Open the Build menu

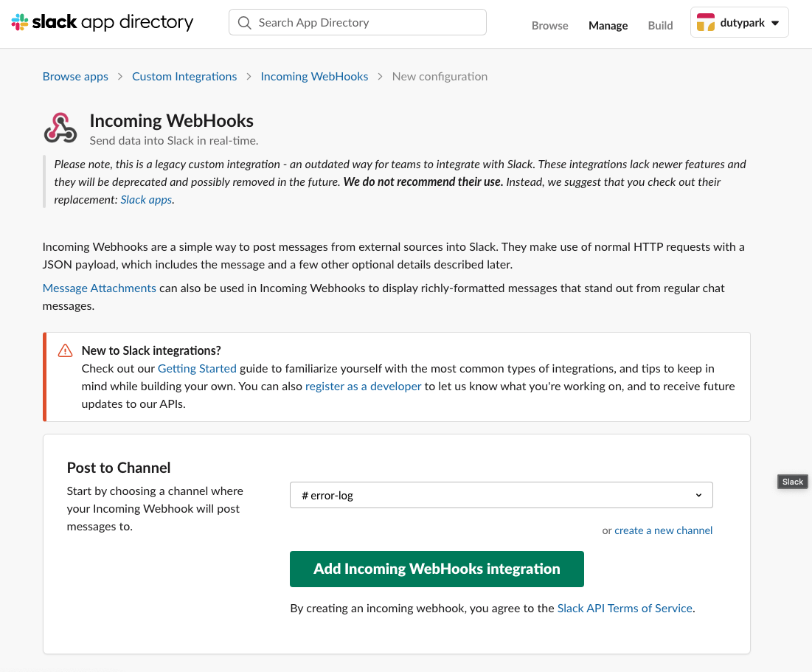tap(660, 25)
